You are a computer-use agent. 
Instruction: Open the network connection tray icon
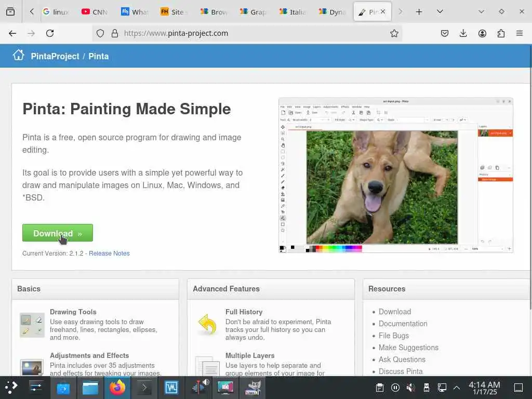point(442,388)
